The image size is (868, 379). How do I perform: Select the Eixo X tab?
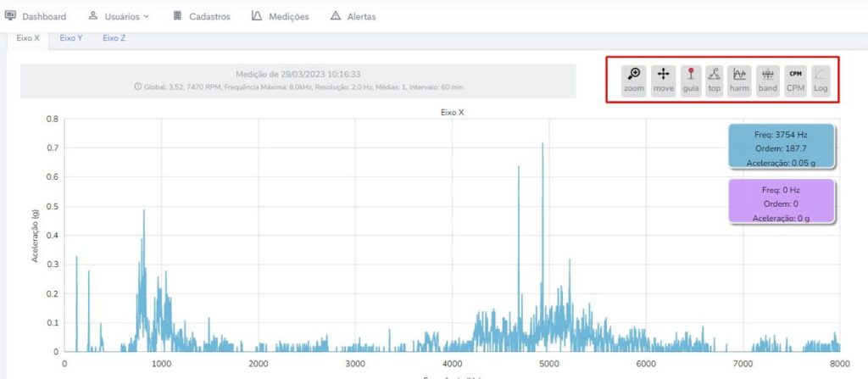[x=28, y=38]
